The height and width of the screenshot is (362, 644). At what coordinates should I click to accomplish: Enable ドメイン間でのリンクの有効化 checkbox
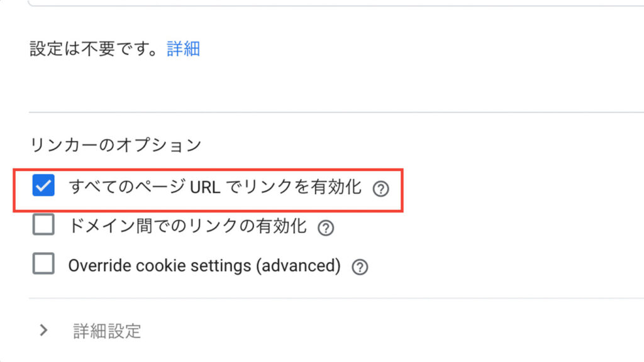(43, 224)
